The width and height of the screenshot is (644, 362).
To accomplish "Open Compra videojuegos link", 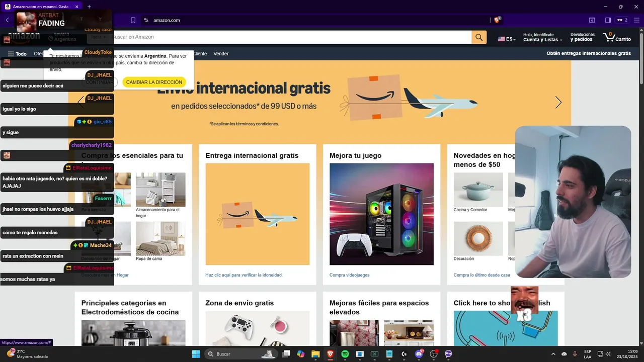I will pos(349,275).
